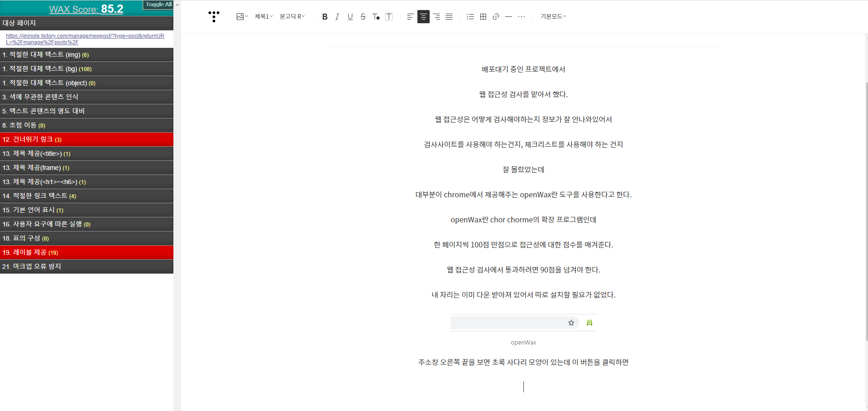Click the Tistory logo icon
The height and width of the screenshot is (411, 868).
tap(214, 16)
